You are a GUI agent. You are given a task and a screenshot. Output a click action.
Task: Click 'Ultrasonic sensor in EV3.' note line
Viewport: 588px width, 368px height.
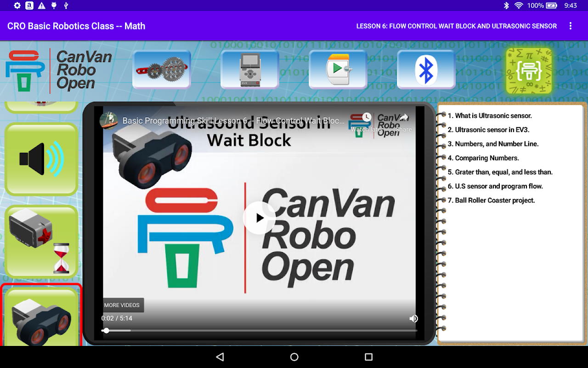tap(488, 130)
